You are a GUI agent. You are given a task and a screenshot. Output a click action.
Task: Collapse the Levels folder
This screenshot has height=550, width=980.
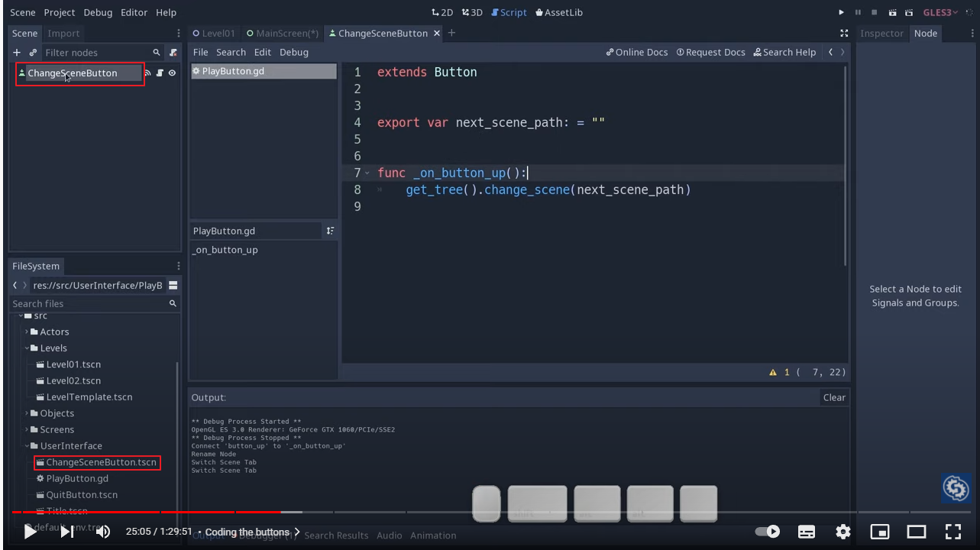27,348
